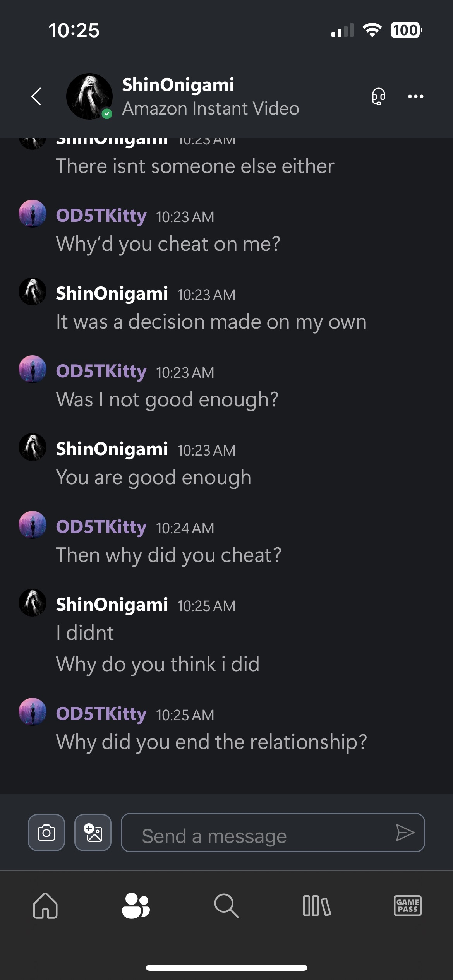Tap OD5TKitty's avatar beside "Why'd you cheat"

(x=33, y=214)
